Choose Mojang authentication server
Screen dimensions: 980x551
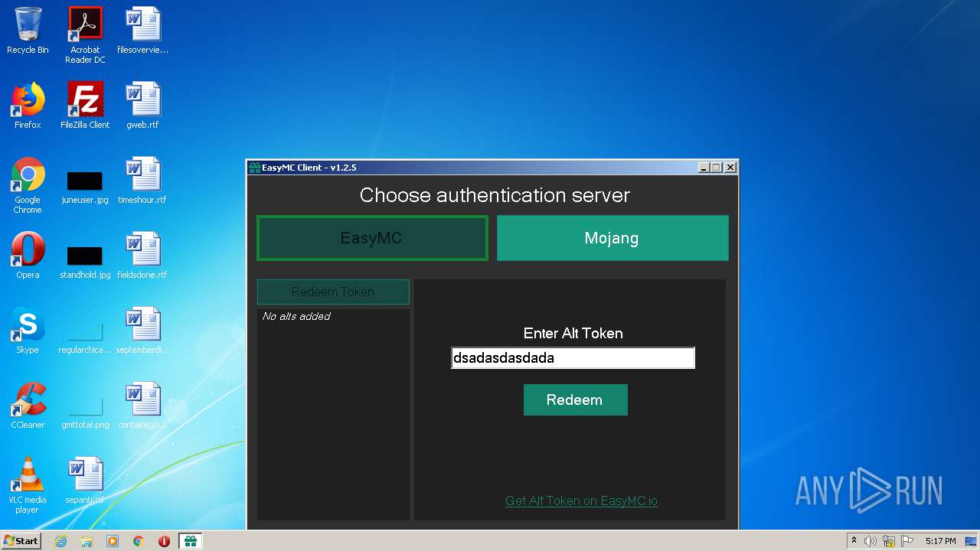(x=612, y=238)
